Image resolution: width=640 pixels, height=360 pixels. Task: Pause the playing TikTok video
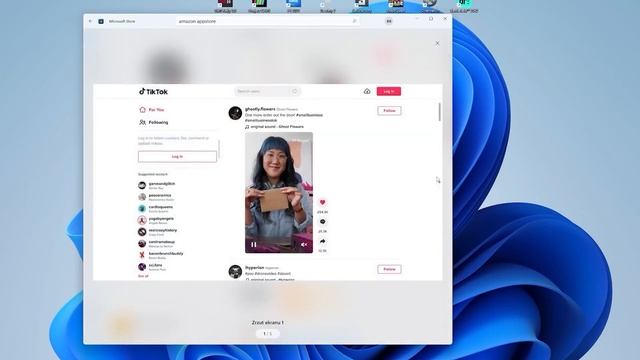253,244
